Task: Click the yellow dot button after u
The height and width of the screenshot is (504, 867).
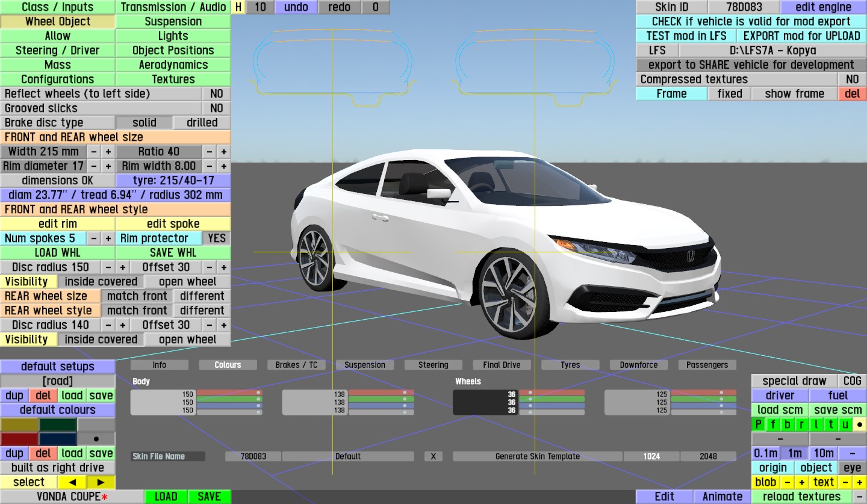Action: coord(860,425)
